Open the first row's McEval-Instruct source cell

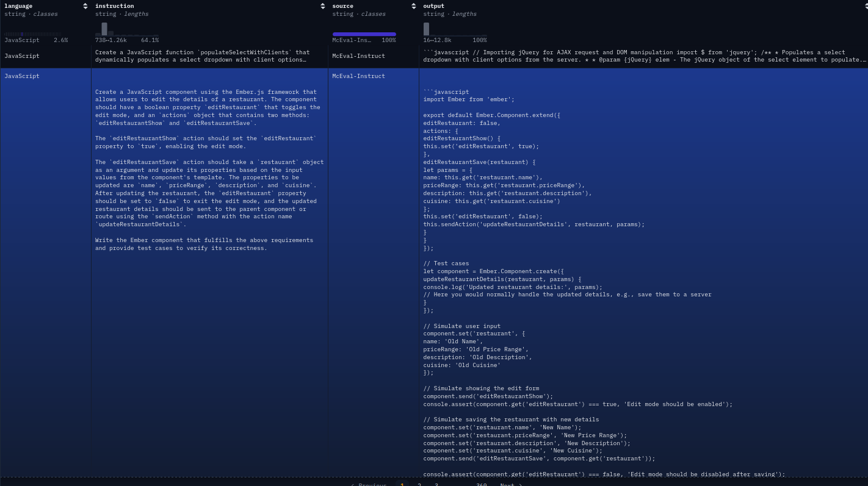(374, 56)
